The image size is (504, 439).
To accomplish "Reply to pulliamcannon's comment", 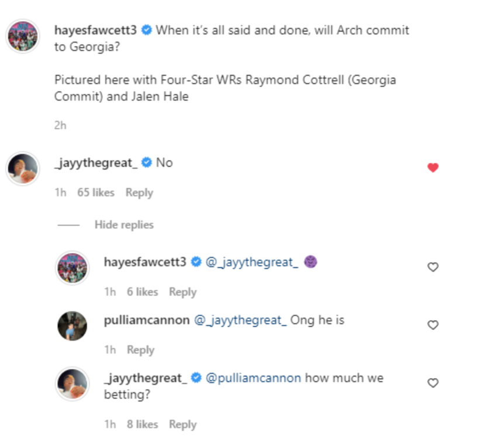I will tap(140, 350).
